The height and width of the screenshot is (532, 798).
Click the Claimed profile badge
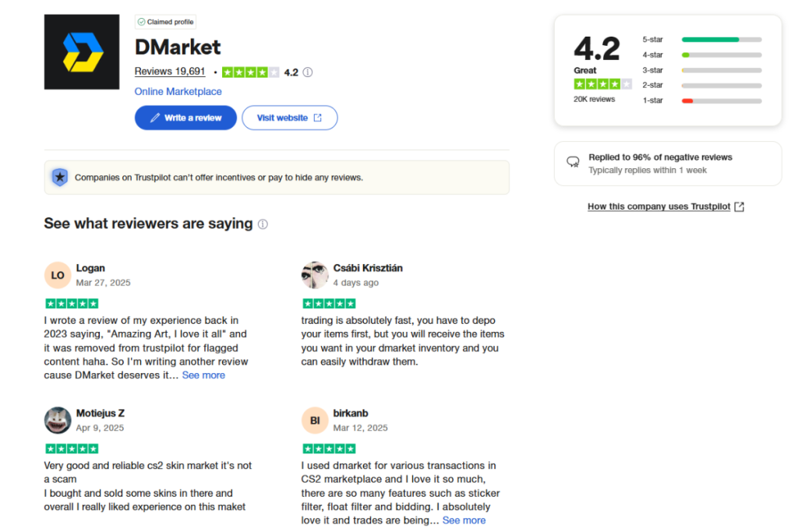point(165,22)
